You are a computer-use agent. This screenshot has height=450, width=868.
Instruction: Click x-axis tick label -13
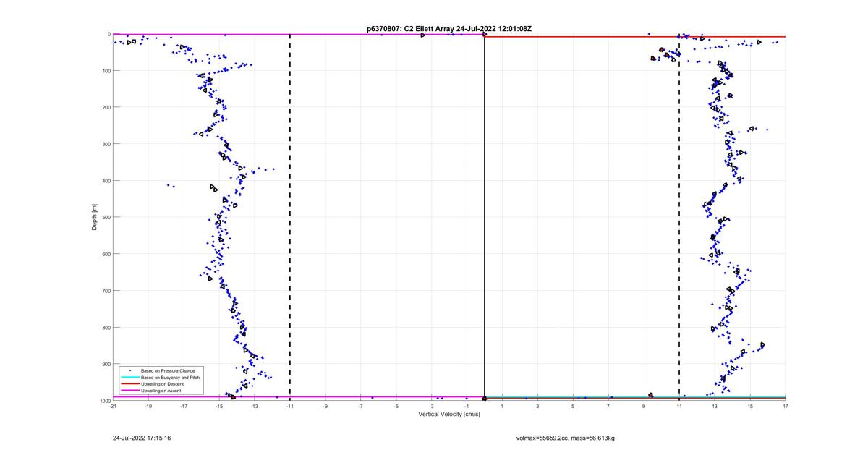pyautogui.click(x=255, y=407)
